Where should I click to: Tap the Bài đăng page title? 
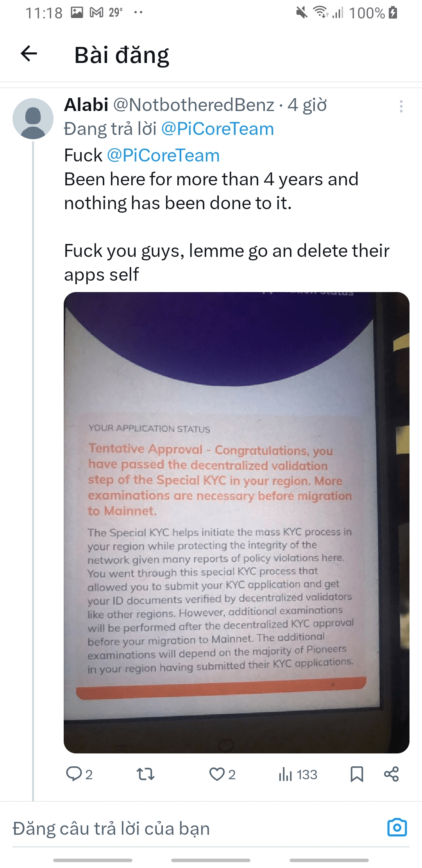pos(122,55)
